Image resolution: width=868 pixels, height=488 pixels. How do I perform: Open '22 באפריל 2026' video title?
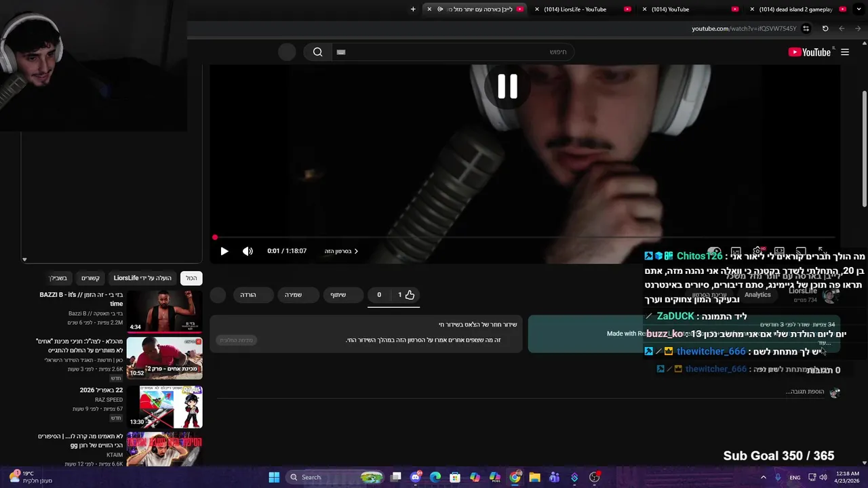click(x=101, y=390)
